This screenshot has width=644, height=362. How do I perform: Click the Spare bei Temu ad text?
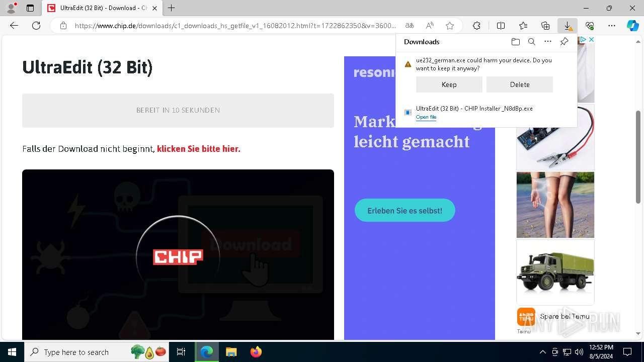(565, 316)
